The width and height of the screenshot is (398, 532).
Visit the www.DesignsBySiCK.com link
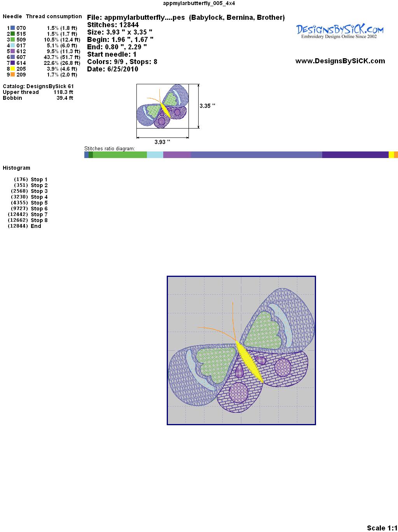[x=340, y=61]
